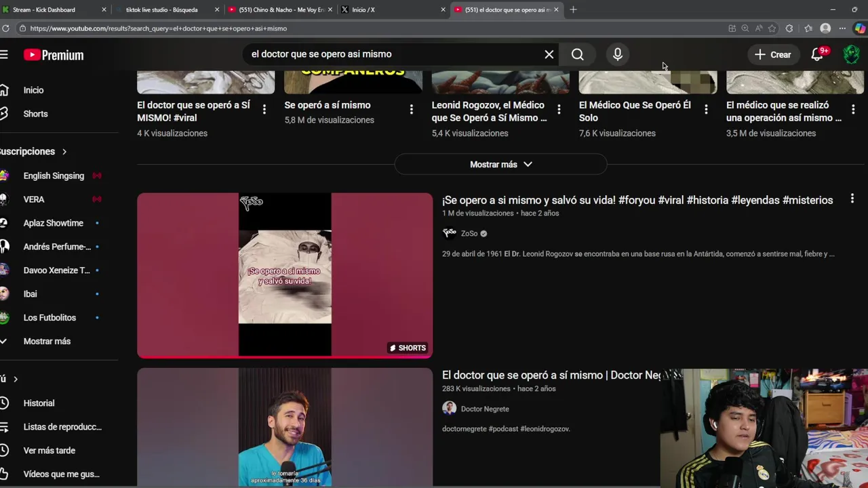Open browser extensions puzzle icon
Image resolution: width=868 pixels, height=488 pixels.
click(x=789, y=28)
